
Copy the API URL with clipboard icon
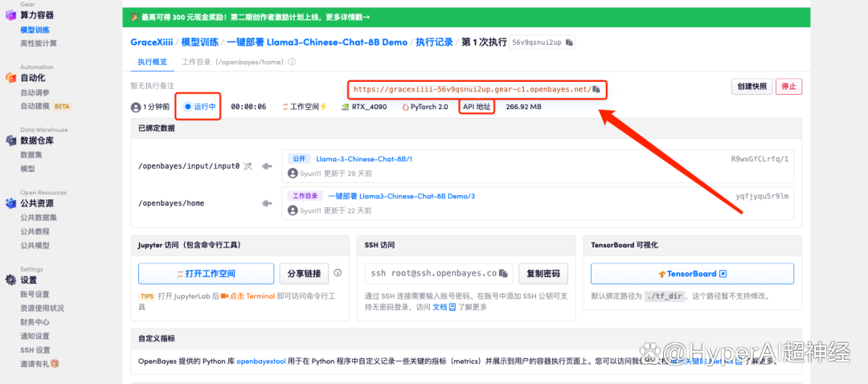pyautogui.click(x=596, y=88)
